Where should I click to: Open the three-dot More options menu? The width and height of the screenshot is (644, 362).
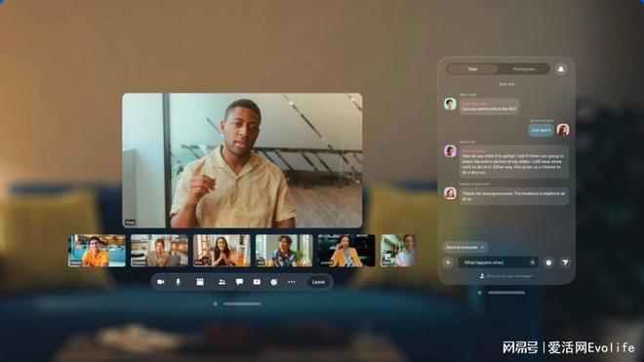click(292, 282)
